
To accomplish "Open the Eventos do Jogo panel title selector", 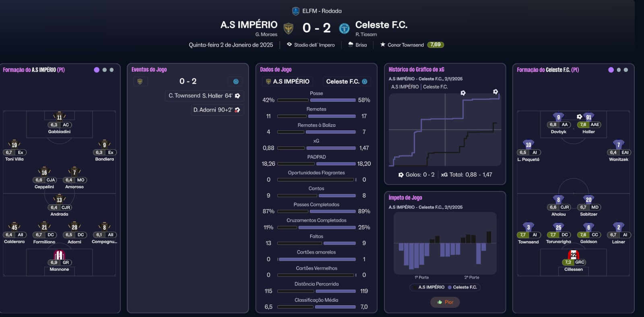I will pyautogui.click(x=149, y=70).
